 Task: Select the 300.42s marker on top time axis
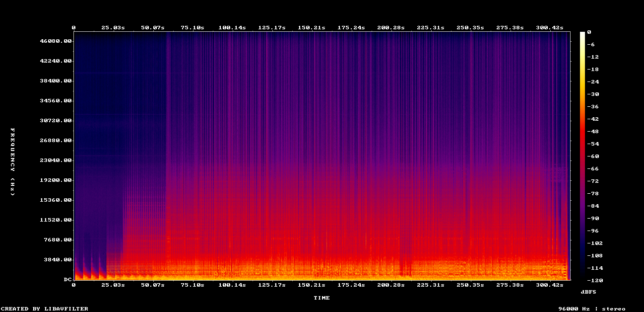pyautogui.click(x=551, y=28)
